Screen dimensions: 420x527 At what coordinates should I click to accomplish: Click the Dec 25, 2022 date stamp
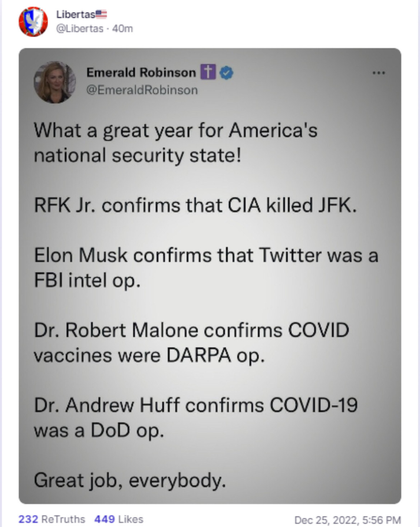click(x=347, y=520)
